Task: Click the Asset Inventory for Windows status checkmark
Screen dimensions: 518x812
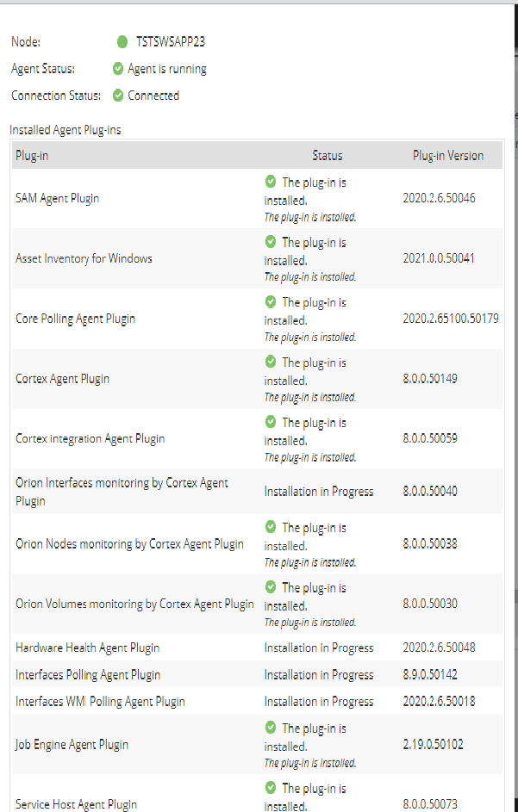Action: coord(271,242)
